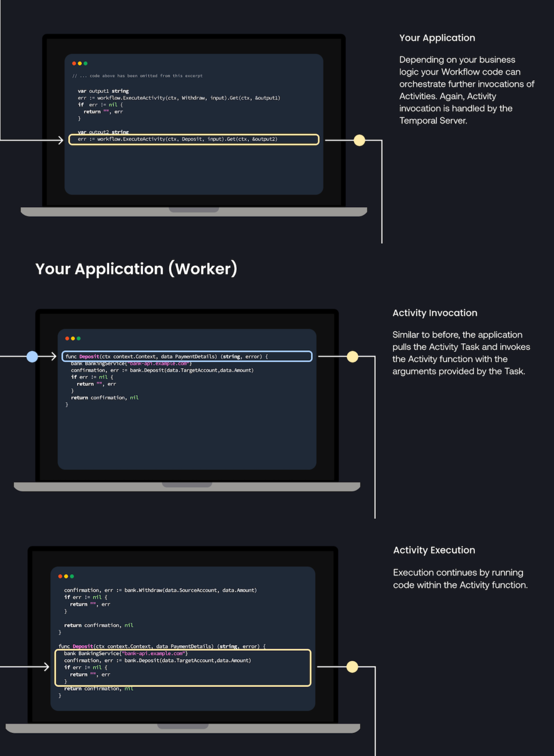Screen dimensions: 554x756
Task: Click "bank-api.example.com" string in Activity Invocation window
Action: tap(158, 364)
